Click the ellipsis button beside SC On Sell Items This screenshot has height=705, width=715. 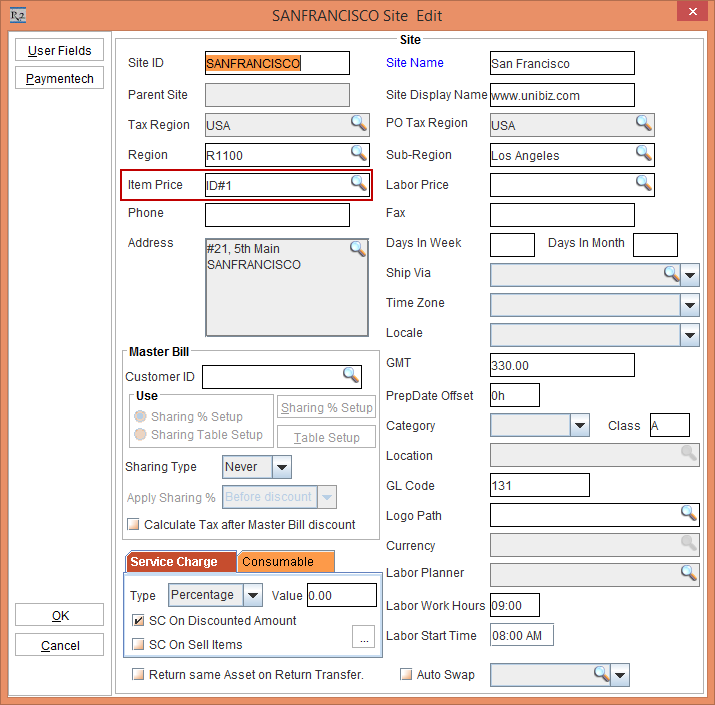pos(363,638)
